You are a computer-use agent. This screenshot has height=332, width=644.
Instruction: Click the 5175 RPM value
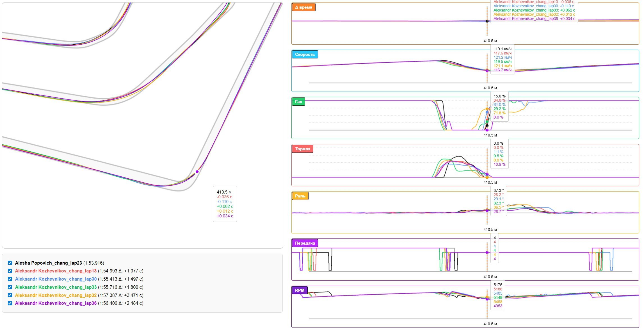[498, 285]
